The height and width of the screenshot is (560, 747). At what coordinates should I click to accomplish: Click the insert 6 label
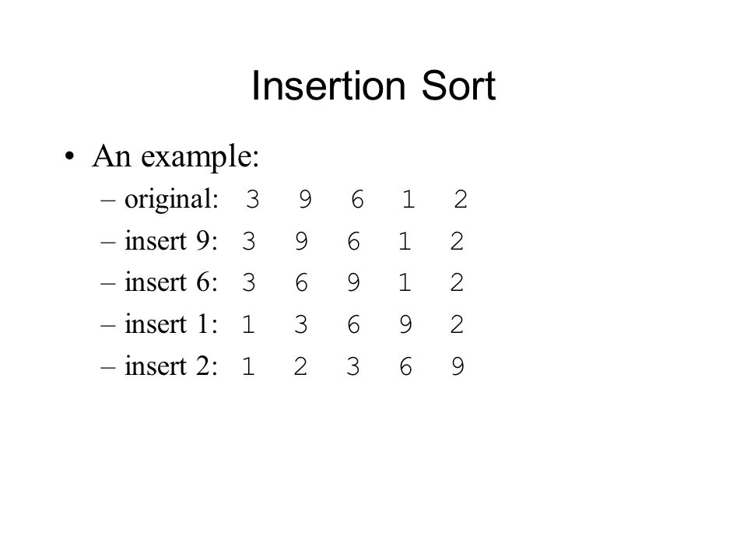pos(171,282)
